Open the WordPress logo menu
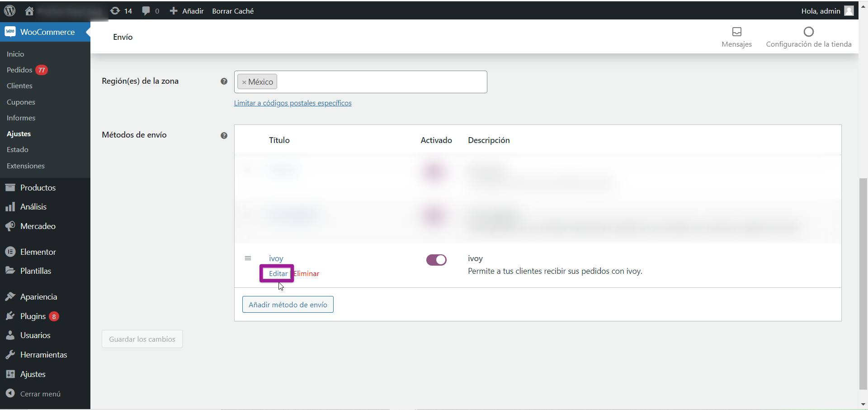Viewport: 868px width, 410px height. point(9,11)
